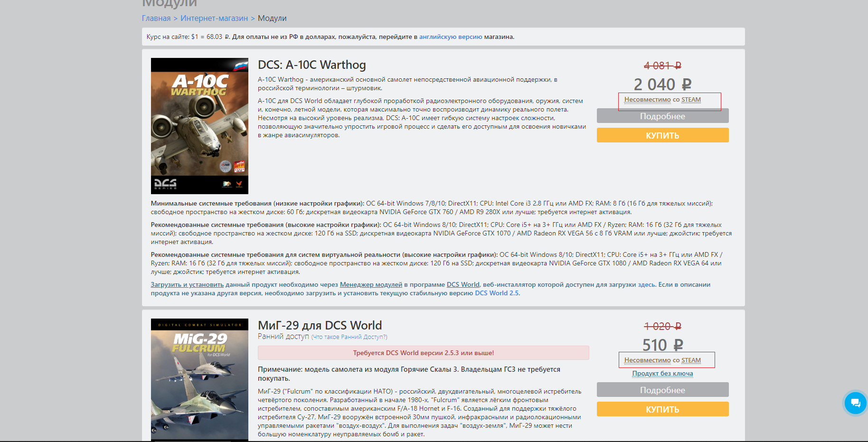Click Несовместимо со STEAM under 2 040 ₽
This screenshot has width=868, height=442.
[x=662, y=100]
